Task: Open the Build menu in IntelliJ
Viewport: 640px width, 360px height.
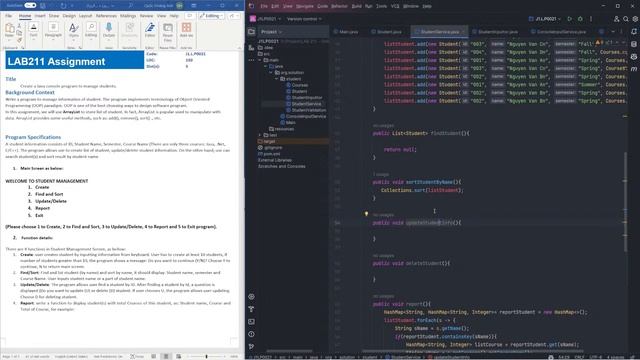Action: pyautogui.click(x=356, y=6)
